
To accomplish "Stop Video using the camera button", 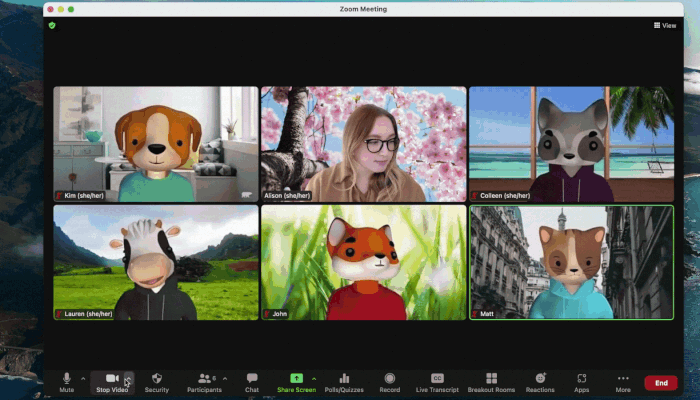I will 111,381.
